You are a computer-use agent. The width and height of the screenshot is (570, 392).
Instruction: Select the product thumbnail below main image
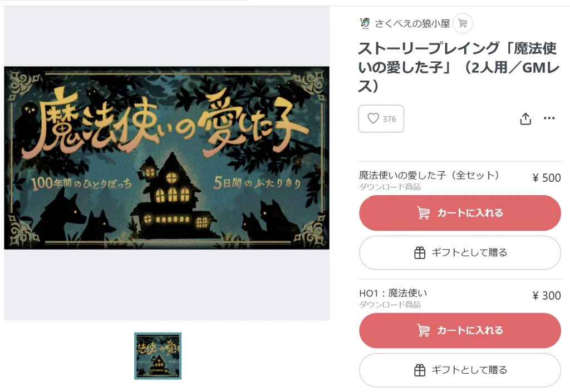click(158, 356)
